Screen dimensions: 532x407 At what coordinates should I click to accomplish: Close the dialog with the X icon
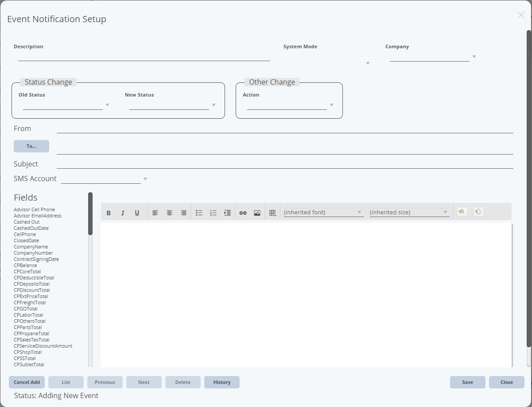521,15
